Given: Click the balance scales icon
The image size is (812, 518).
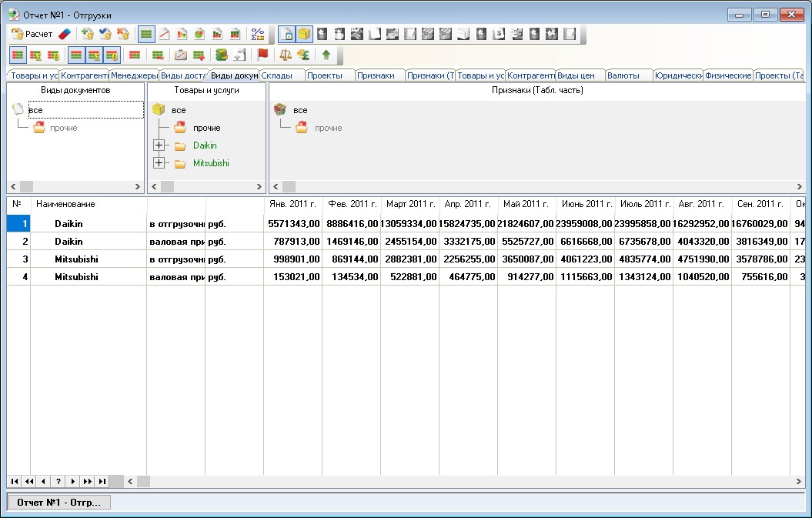Looking at the screenshot, I should 286,55.
